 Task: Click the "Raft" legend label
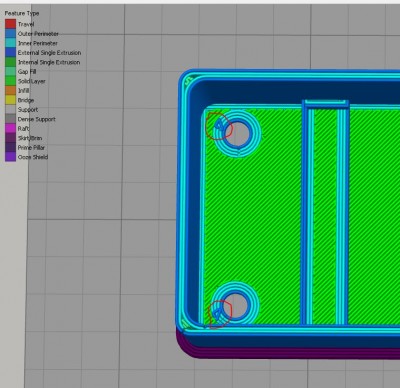click(24, 129)
